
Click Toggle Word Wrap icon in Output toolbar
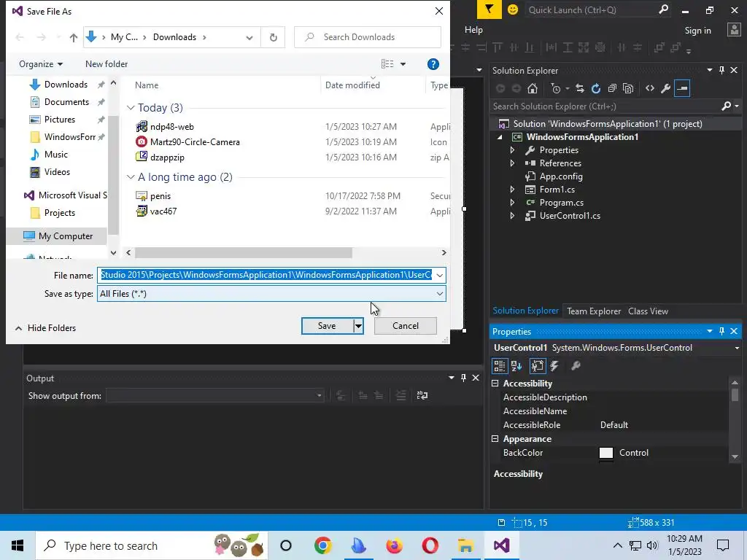click(422, 395)
